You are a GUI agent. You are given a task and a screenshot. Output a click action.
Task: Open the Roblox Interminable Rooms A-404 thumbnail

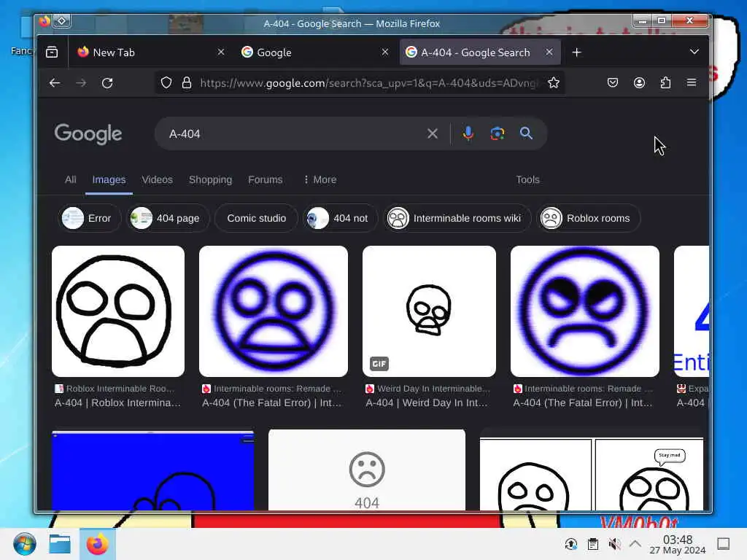(118, 311)
